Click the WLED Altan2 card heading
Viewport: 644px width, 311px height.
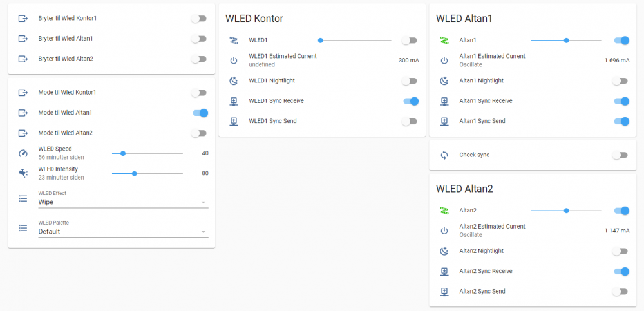click(464, 189)
